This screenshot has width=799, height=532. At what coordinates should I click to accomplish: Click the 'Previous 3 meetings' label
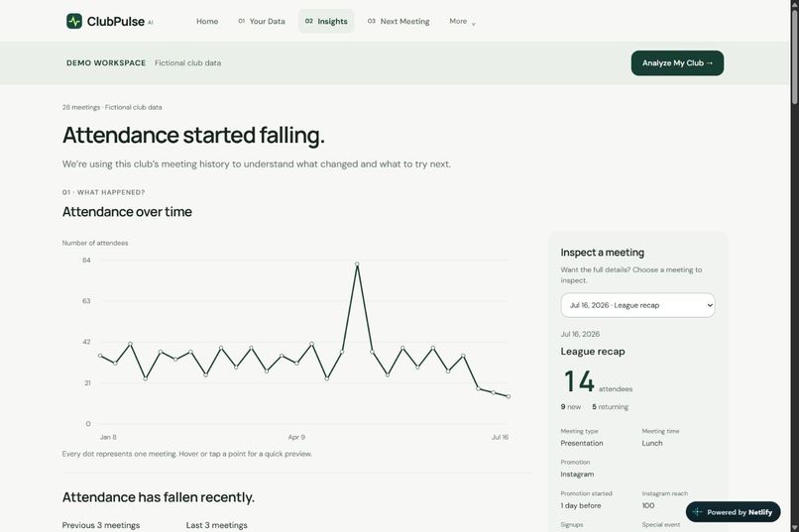101,525
